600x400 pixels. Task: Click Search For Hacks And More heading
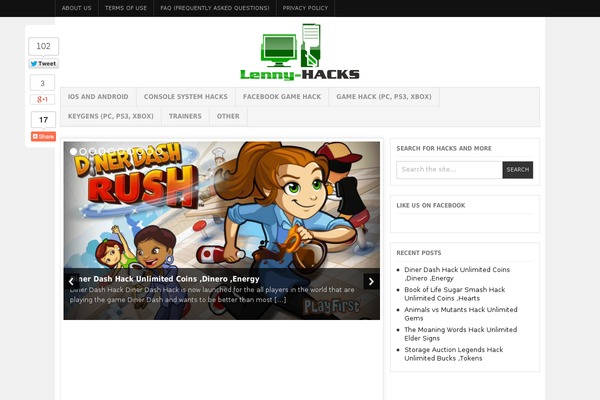[444, 149]
